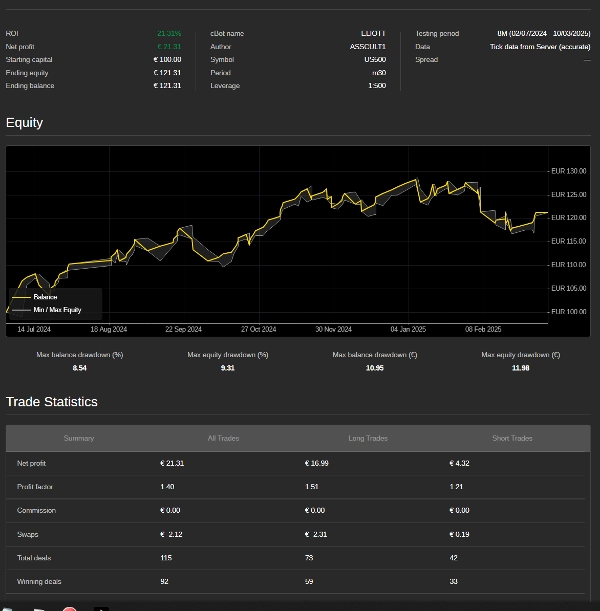Click the Max balance drawdown (€) value 10.95
The height and width of the screenshot is (611, 600).
pos(375,368)
